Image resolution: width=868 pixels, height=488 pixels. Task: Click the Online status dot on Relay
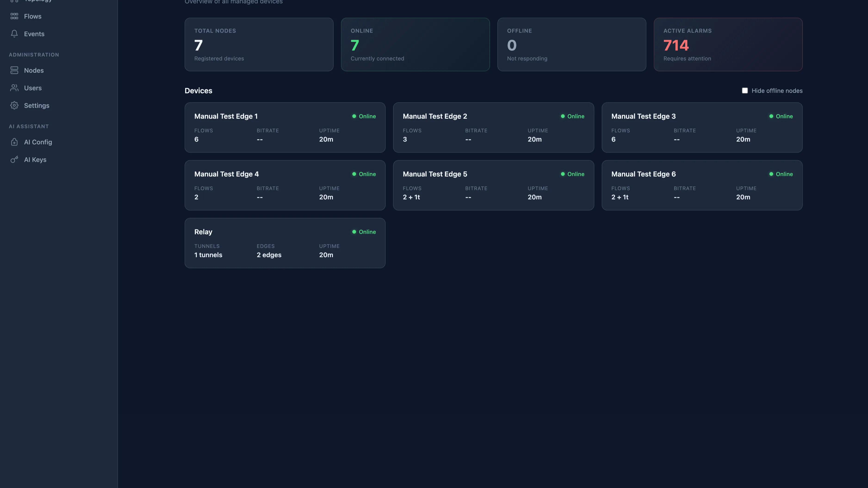point(354,232)
